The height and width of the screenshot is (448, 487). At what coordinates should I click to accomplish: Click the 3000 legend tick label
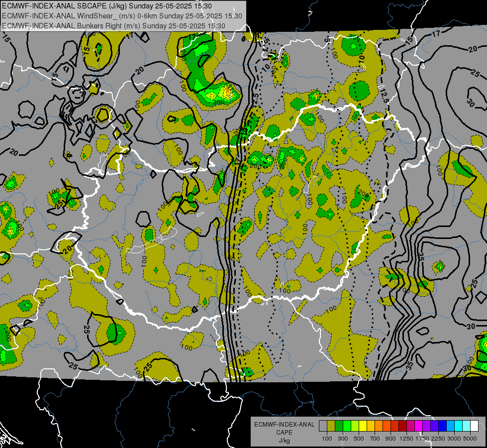click(x=454, y=439)
